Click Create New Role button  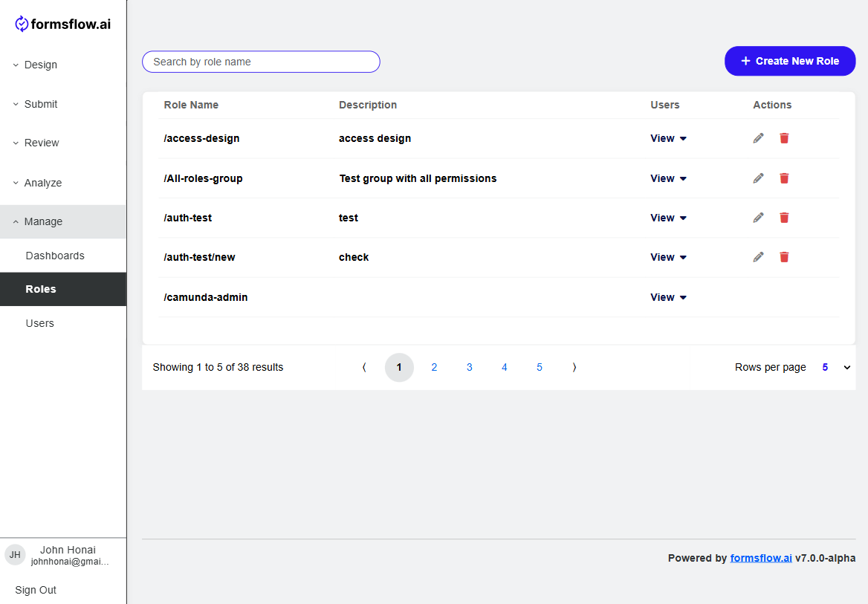point(790,61)
